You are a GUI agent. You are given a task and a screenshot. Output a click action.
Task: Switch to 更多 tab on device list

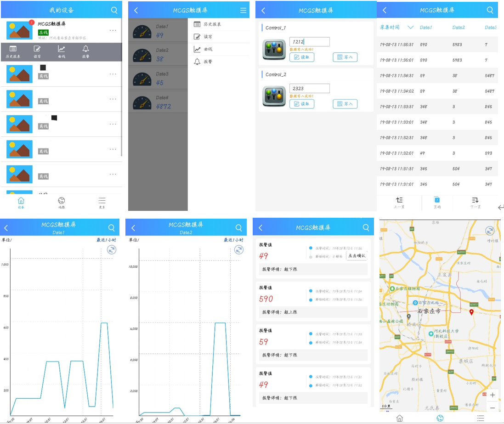(102, 203)
